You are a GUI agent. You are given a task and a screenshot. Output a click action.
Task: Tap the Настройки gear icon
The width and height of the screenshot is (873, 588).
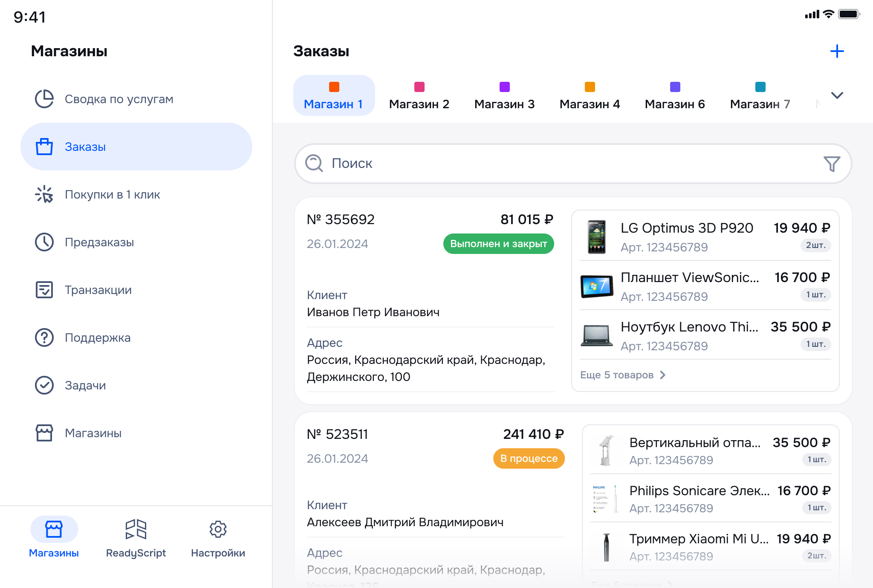tap(218, 529)
